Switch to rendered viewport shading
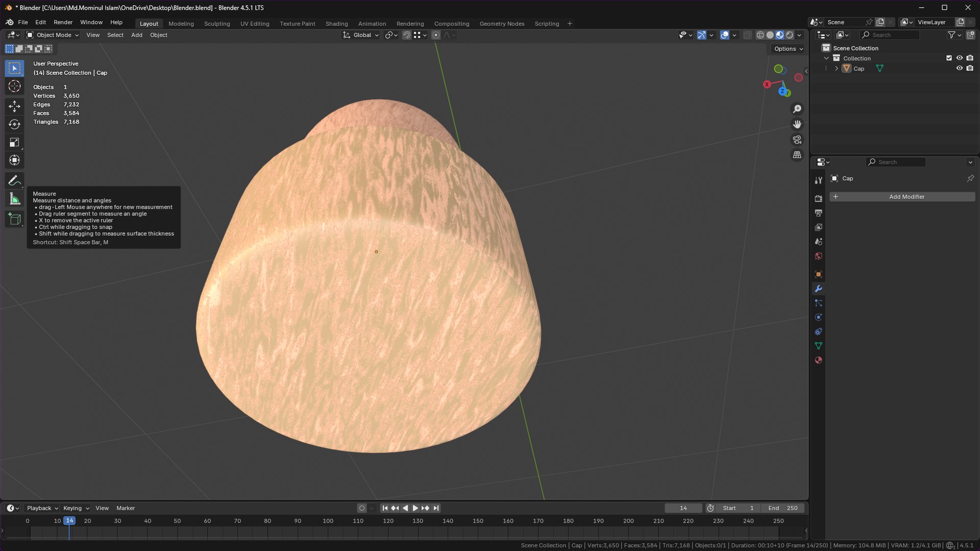 (790, 35)
